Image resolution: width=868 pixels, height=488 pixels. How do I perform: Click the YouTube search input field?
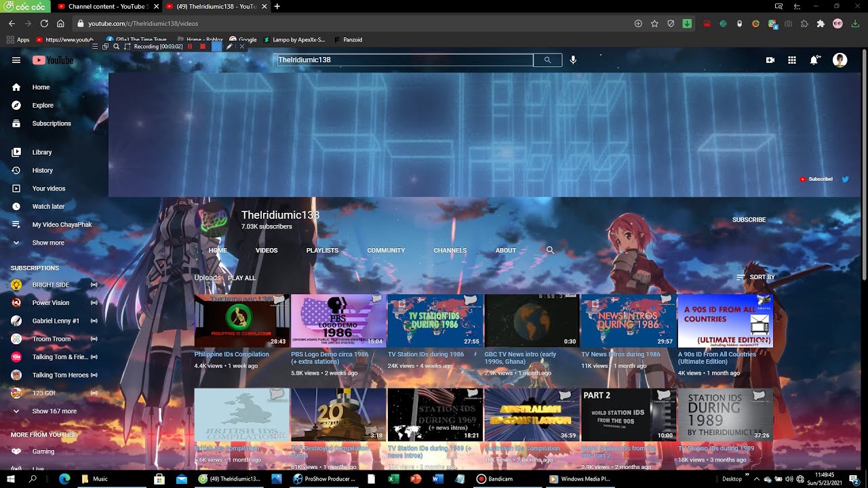click(x=406, y=60)
